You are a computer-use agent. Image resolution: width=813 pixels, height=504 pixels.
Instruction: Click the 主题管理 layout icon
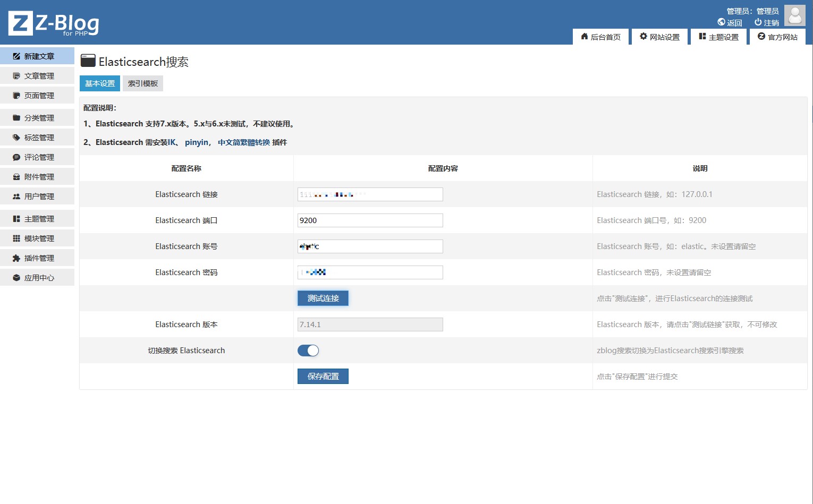coord(16,219)
